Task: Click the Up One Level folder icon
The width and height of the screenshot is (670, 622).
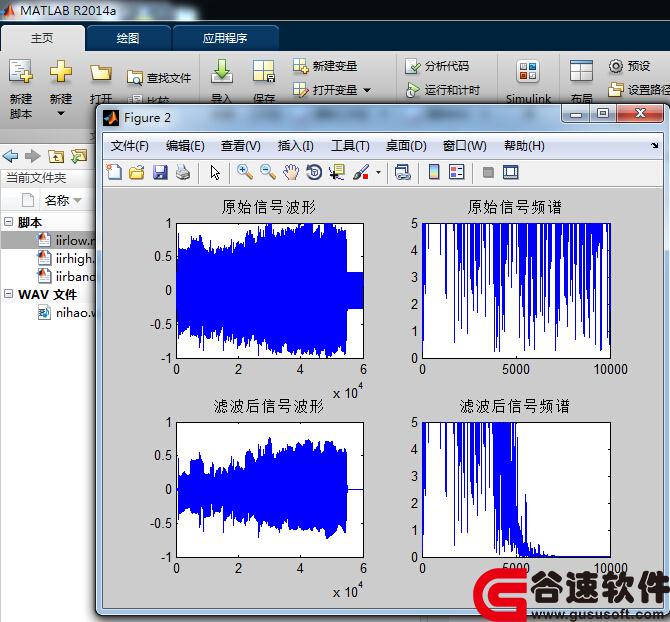Action: click(56, 156)
